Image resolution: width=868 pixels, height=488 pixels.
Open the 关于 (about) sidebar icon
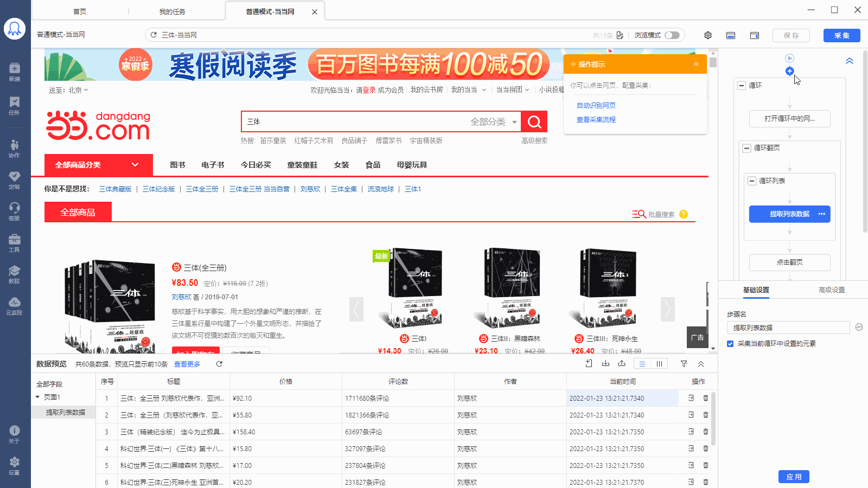15,434
